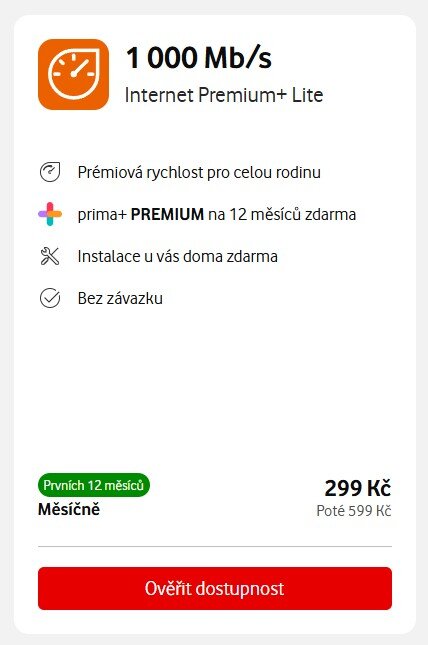
Task: Click the orange speedometer tariff icon
Action: [73, 74]
